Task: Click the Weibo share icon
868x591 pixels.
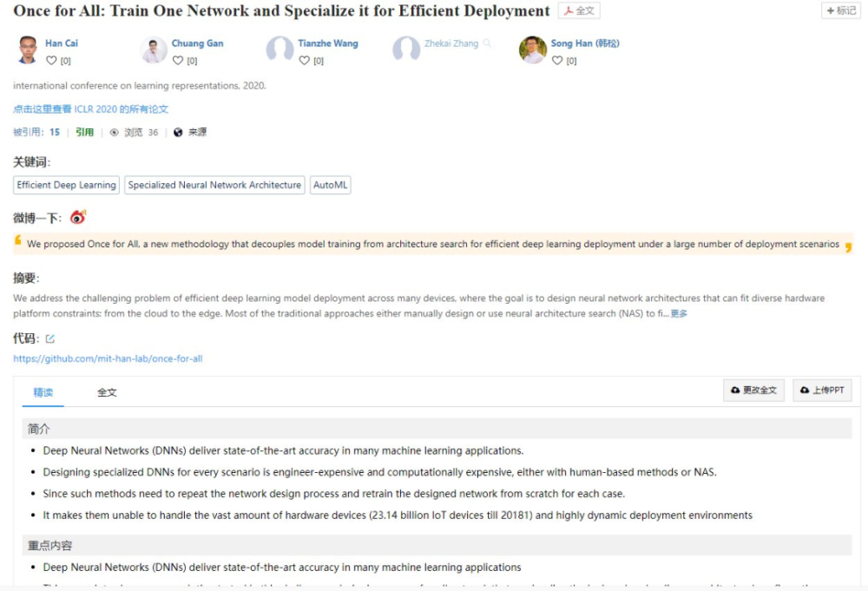Action: coord(78,217)
